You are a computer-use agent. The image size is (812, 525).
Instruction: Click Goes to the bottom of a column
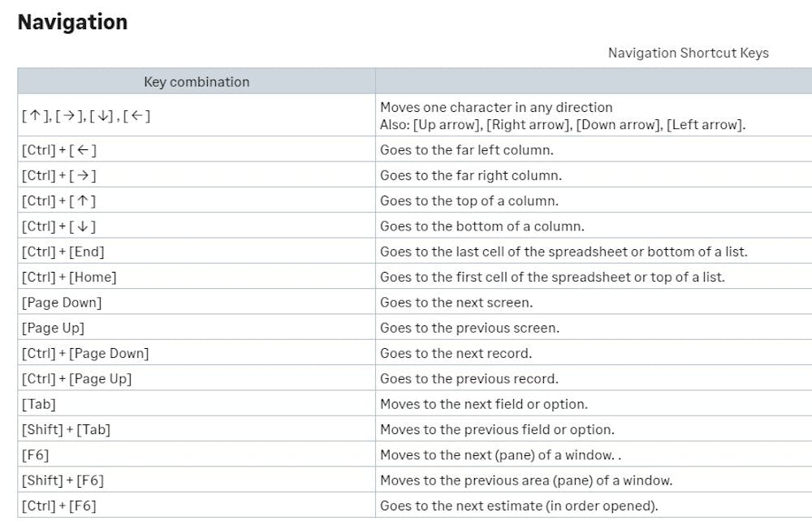click(x=482, y=226)
